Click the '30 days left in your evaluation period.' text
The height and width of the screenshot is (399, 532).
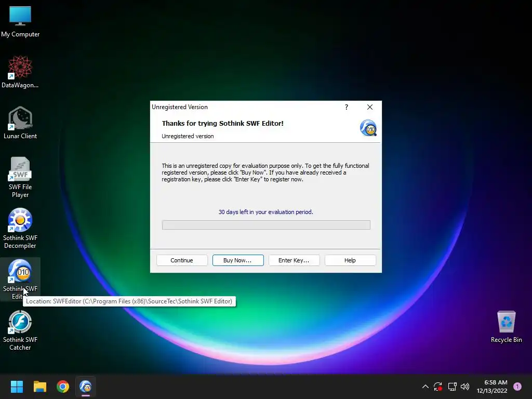click(265, 212)
